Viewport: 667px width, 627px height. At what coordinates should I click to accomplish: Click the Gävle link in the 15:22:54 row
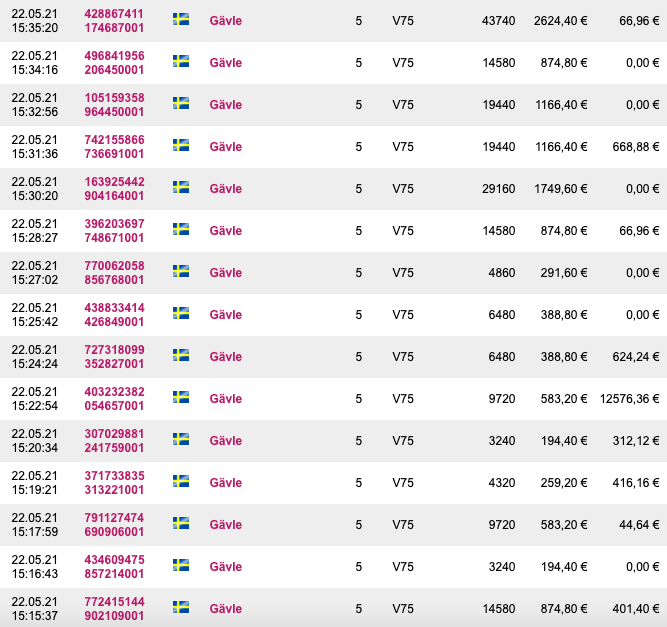tap(225, 398)
